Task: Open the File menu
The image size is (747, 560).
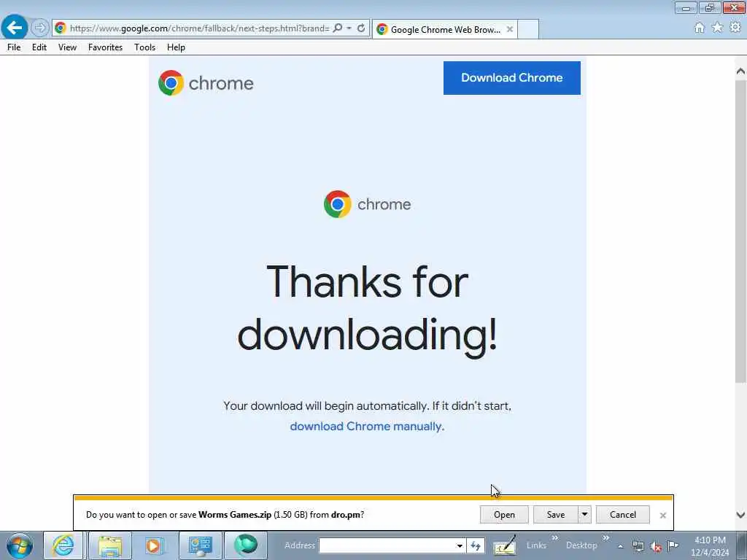Action: (14, 47)
